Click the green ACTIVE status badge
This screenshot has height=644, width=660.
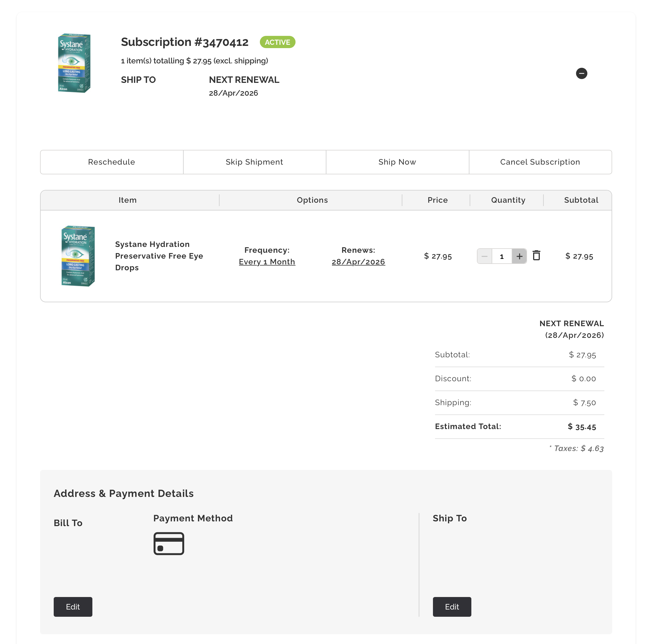point(277,42)
